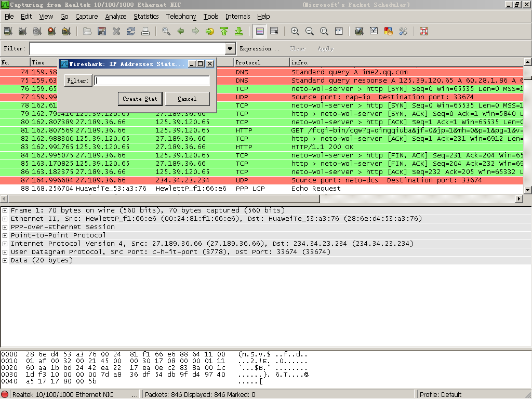Click the dialog's Filter: button
The image size is (532, 399).
point(78,81)
